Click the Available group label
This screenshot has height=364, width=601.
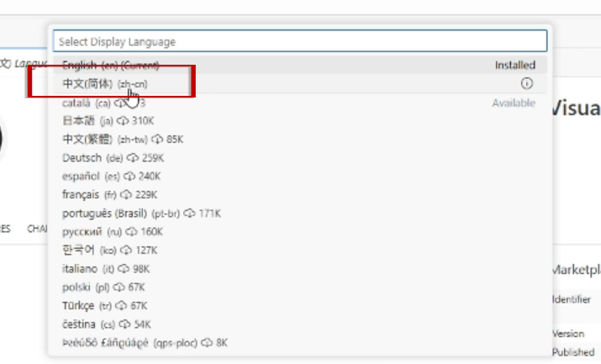pyautogui.click(x=514, y=103)
